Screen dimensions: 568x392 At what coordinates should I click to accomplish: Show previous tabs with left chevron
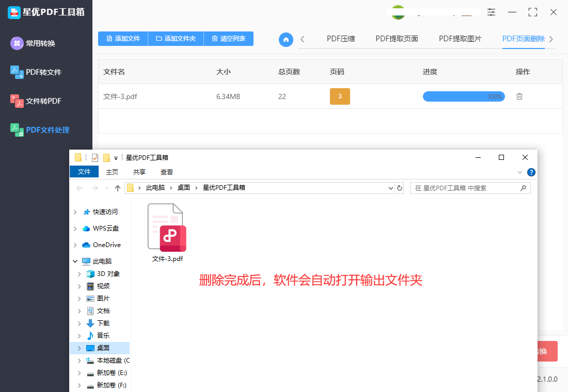pos(303,39)
